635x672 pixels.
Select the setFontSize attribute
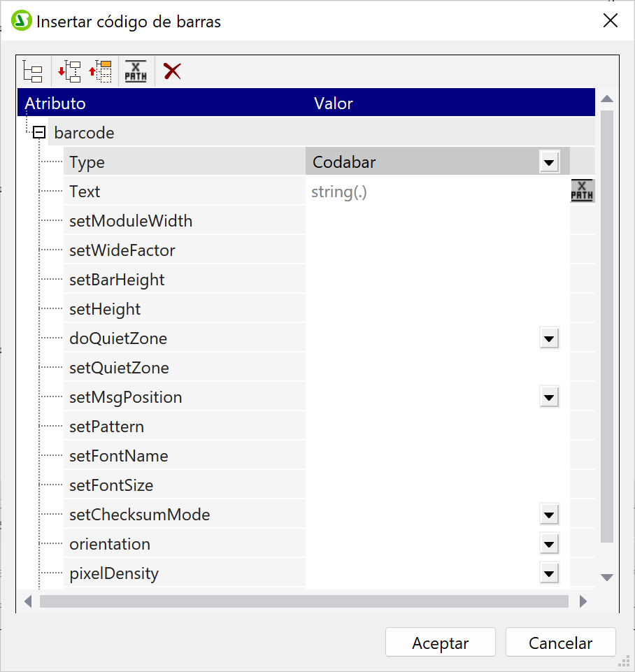tap(185, 485)
